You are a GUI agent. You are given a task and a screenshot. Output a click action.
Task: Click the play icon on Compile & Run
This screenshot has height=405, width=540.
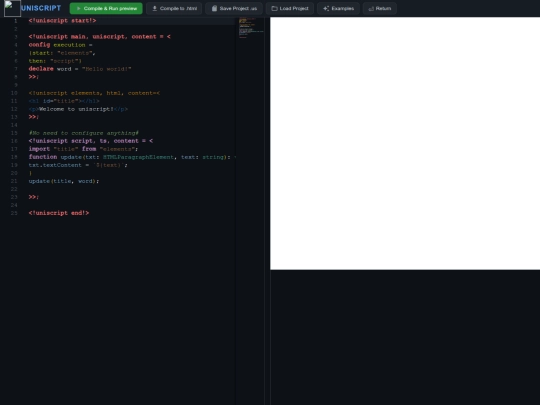point(79,8)
